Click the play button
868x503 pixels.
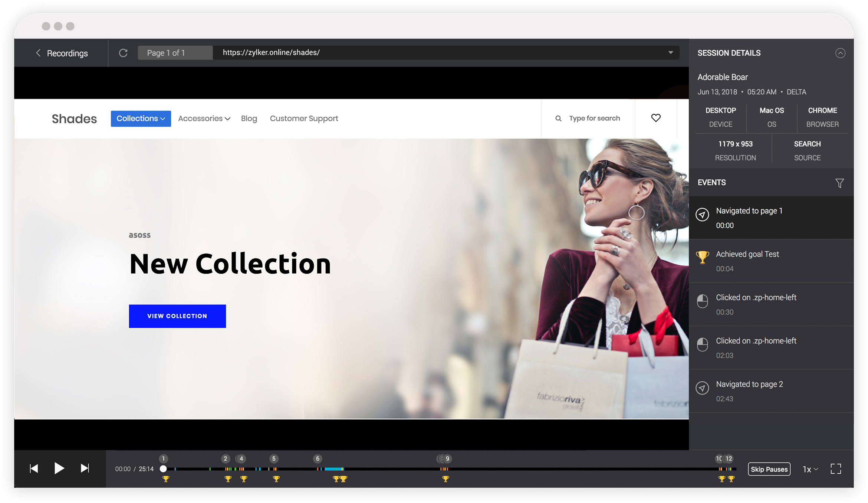coord(59,468)
